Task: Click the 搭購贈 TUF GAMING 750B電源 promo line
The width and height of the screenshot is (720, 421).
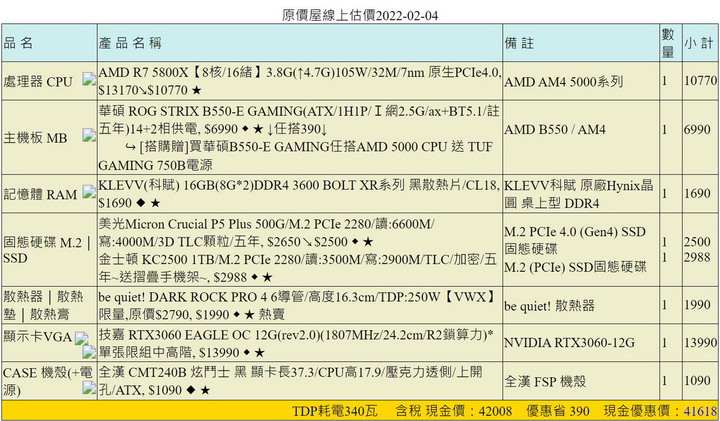Action: (x=295, y=156)
